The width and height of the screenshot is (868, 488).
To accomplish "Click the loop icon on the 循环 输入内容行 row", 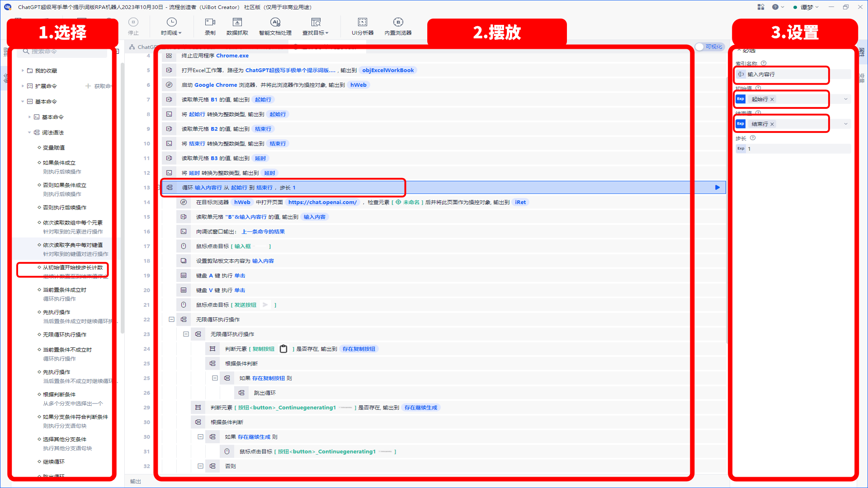I will 170,188.
